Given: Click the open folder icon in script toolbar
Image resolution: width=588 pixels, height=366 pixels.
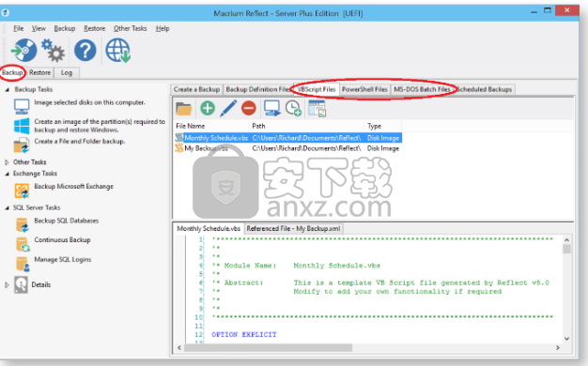Looking at the screenshot, I should (184, 109).
